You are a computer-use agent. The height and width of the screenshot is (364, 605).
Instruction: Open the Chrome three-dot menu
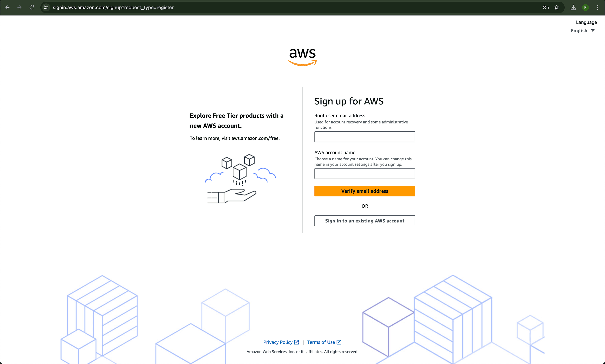[598, 8]
